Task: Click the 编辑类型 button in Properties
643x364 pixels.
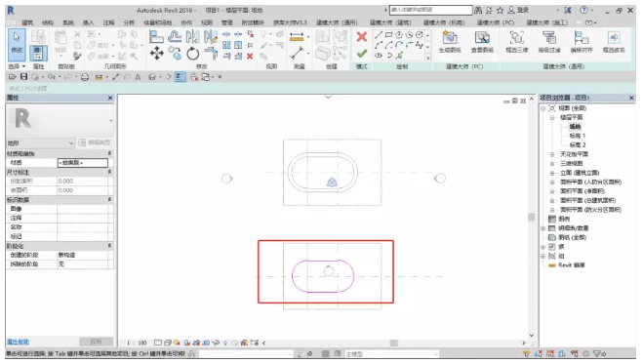Action: click(95, 142)
